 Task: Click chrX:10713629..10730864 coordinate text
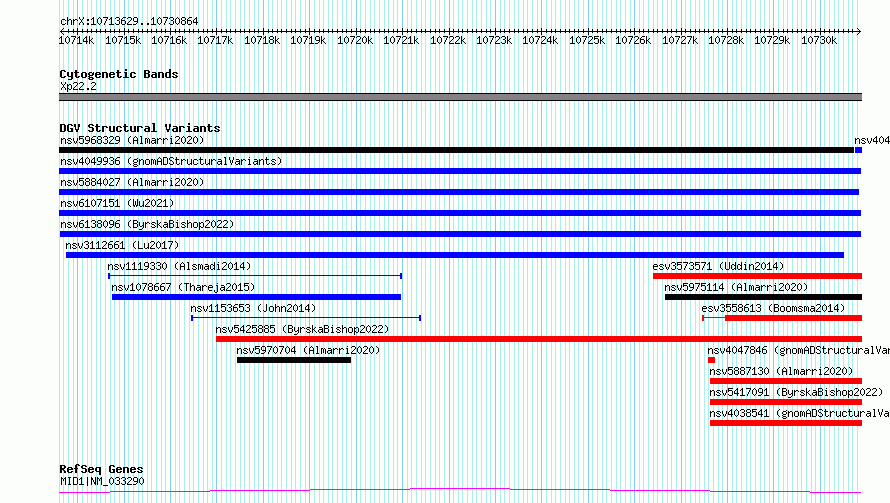[129, 21]
